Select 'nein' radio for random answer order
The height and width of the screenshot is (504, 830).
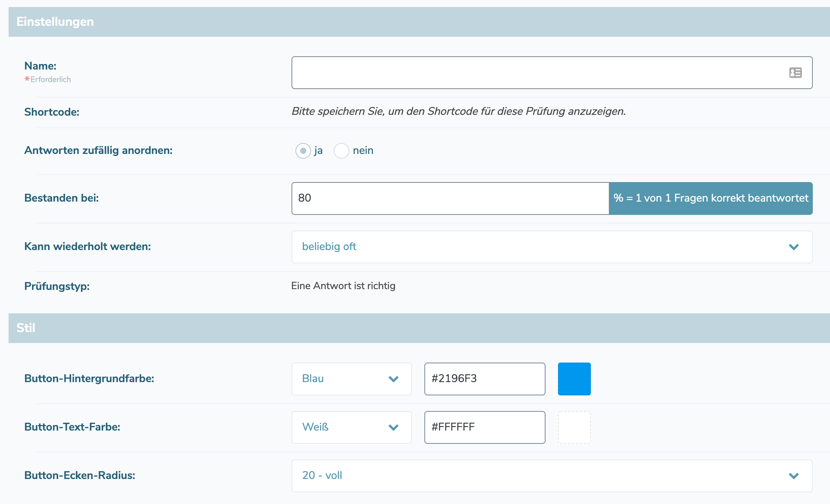[341, 151]
